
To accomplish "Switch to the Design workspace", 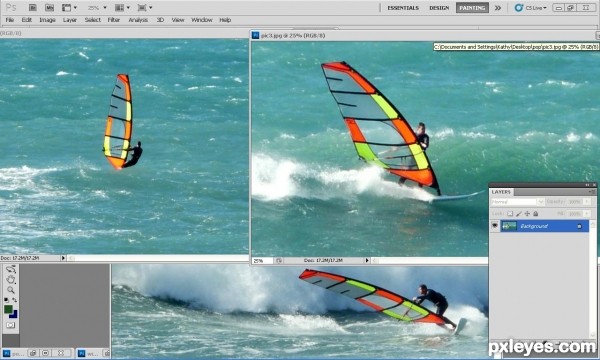I will (x=439, y=8).
